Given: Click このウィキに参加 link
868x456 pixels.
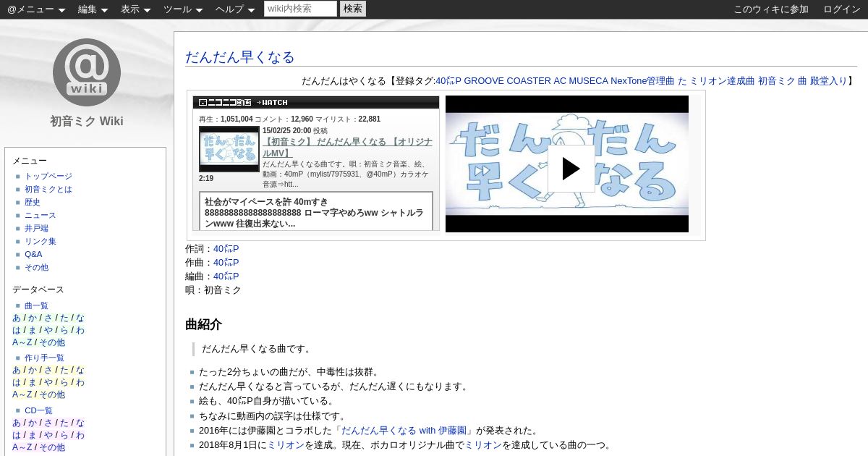Looking at the screenshot, I should [771, 9].
